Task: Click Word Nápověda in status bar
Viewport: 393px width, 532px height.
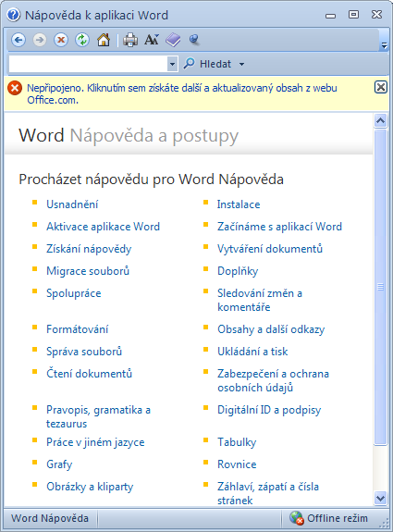Action: pyautogui.click(x=50, y=518)
